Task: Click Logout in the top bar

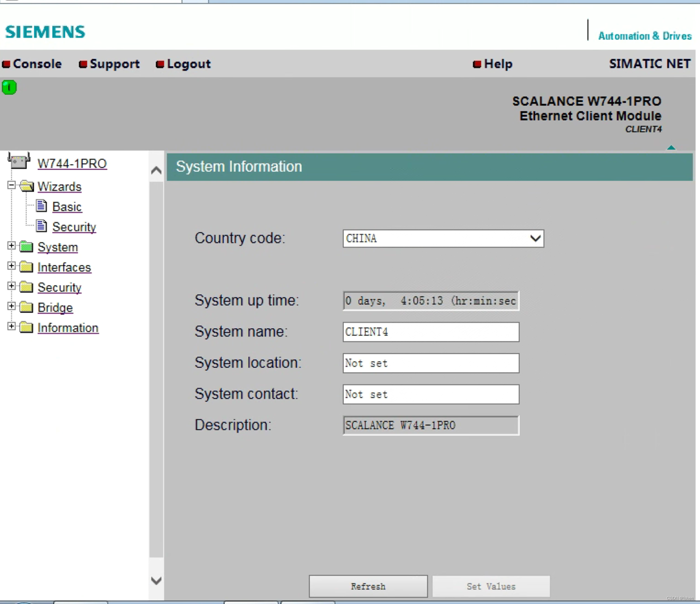Action: 184,64
